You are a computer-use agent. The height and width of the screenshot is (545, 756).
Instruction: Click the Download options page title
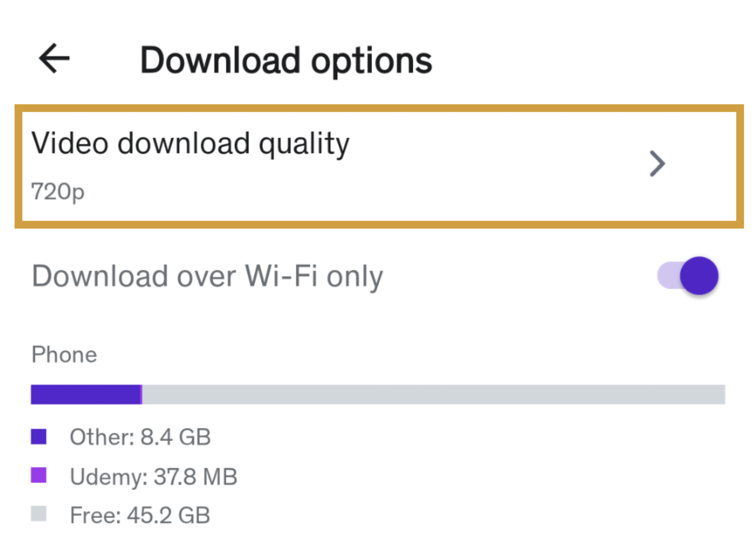tap(286, 61)
